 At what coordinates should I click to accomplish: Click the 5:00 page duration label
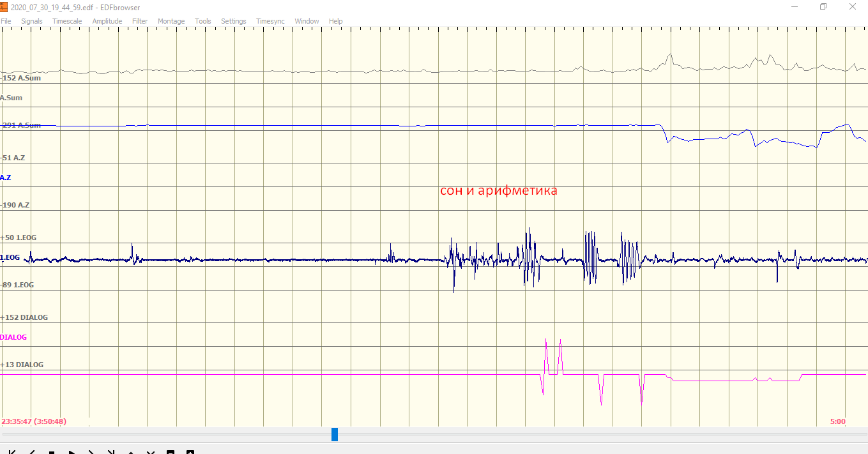click(x=838, y=421)
